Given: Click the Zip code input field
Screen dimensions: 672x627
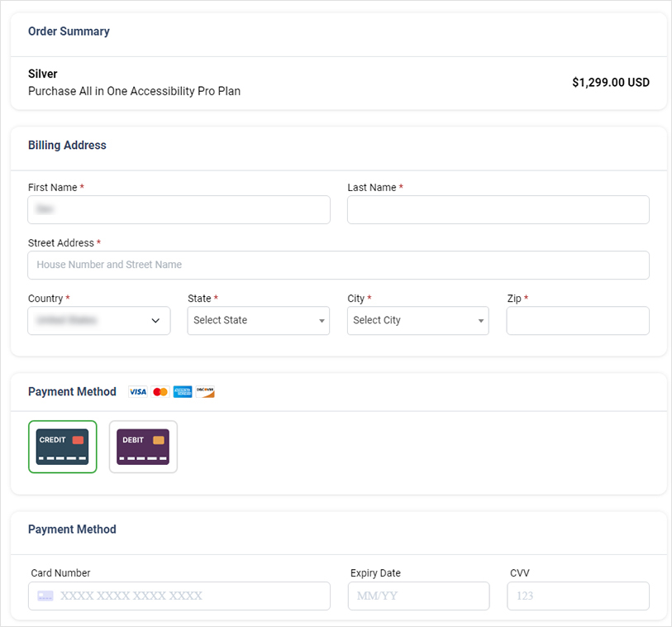Looking at the screenshot, I should point(577,321).
